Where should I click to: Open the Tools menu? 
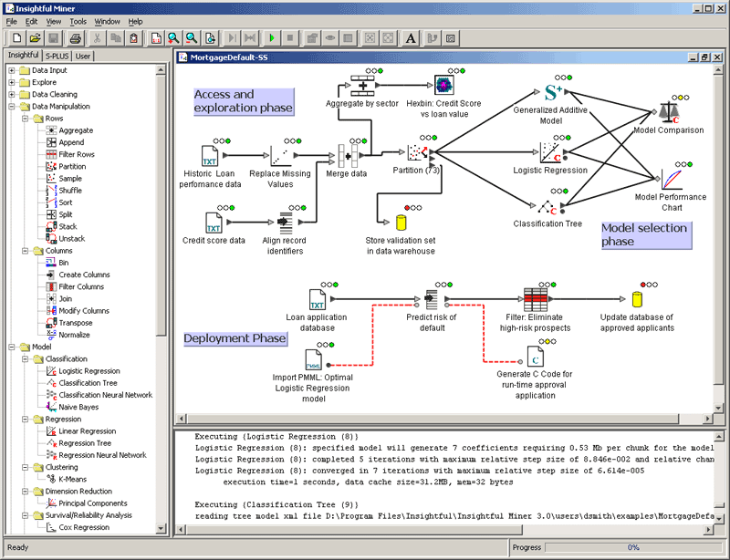pos(78,21)
